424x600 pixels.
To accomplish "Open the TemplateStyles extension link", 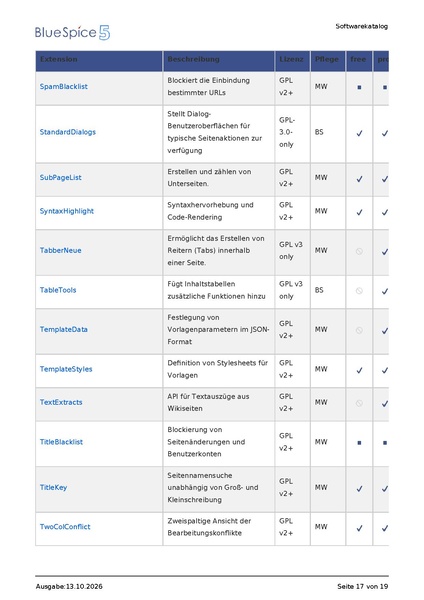I will click(x=66, y=370).
